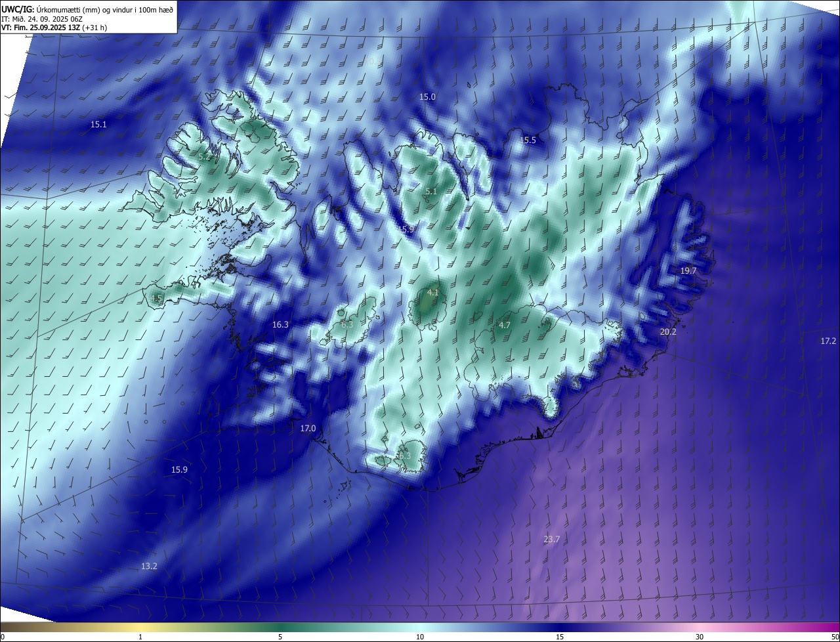Screen dimensions: 840x642
Task: Click the colorbar tick label '5'
Action: click(280, 637)
